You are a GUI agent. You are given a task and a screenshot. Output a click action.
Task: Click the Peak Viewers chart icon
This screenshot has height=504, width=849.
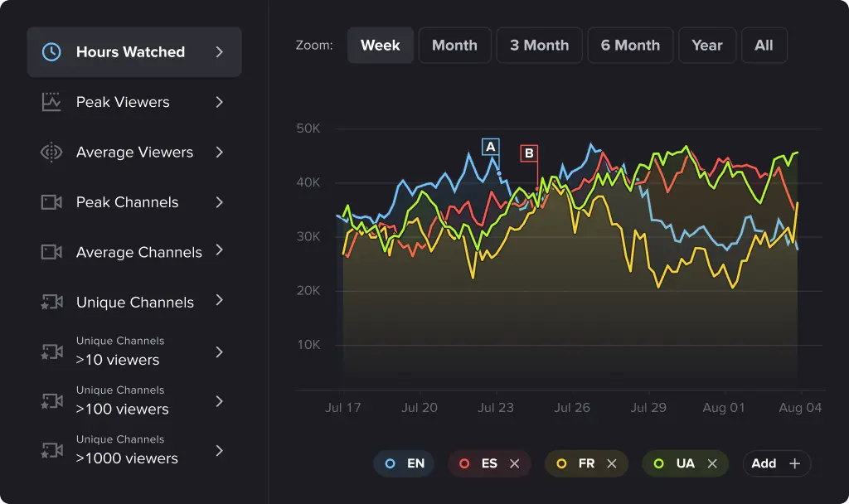click(51, 102)
